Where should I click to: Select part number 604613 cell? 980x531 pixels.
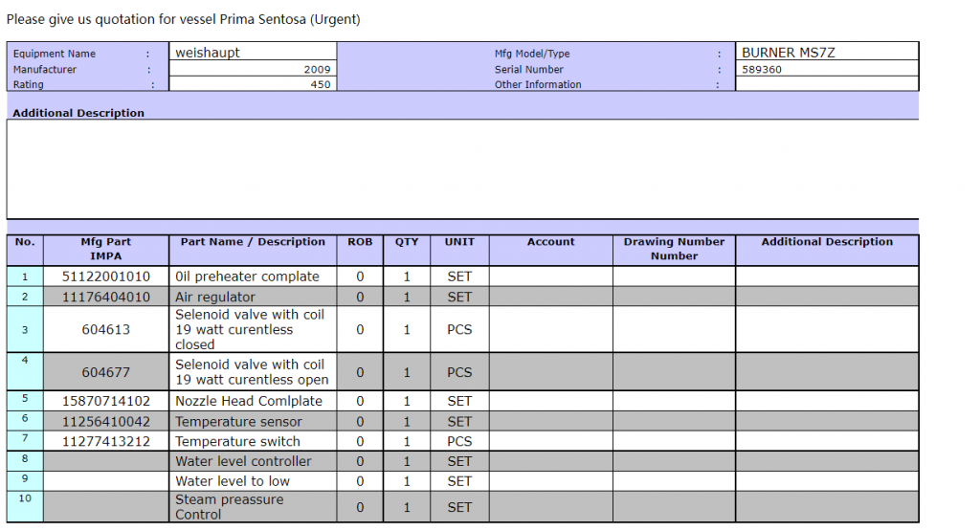coord(105,329)
